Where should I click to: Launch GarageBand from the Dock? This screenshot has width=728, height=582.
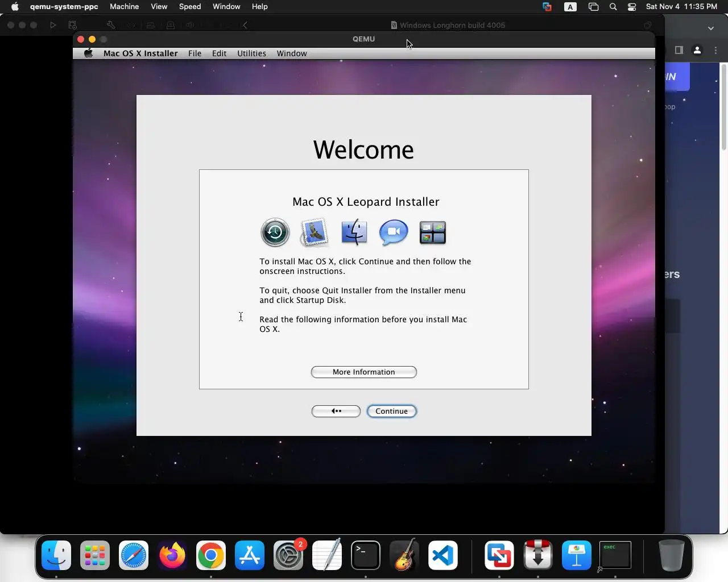point(404,555)
